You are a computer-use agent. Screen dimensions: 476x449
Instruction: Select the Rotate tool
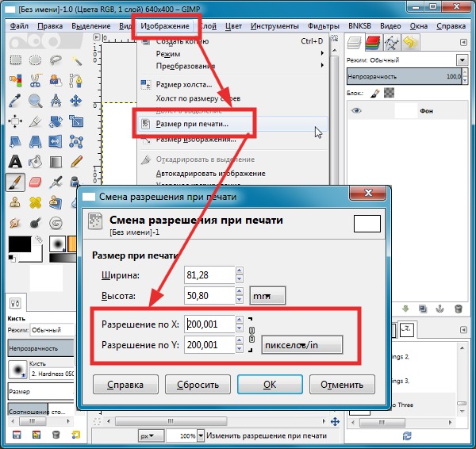(x=56, y=121)
